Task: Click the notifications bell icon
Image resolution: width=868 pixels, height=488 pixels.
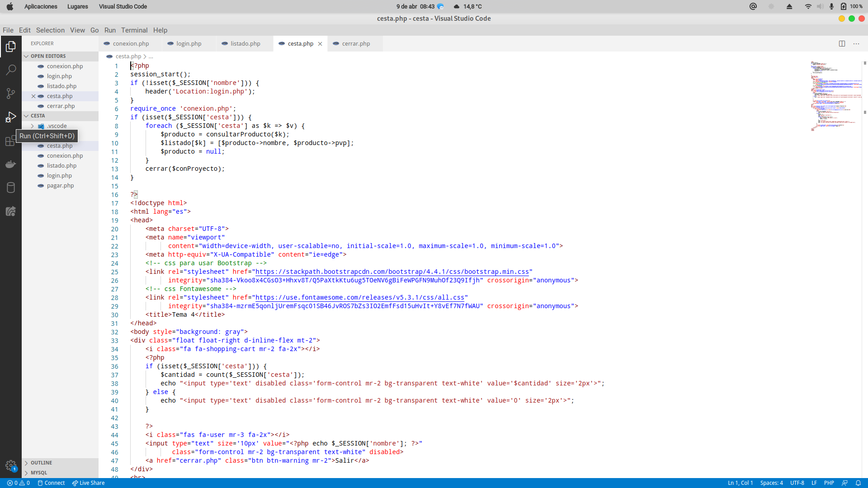Action: (x=858, y=483)
